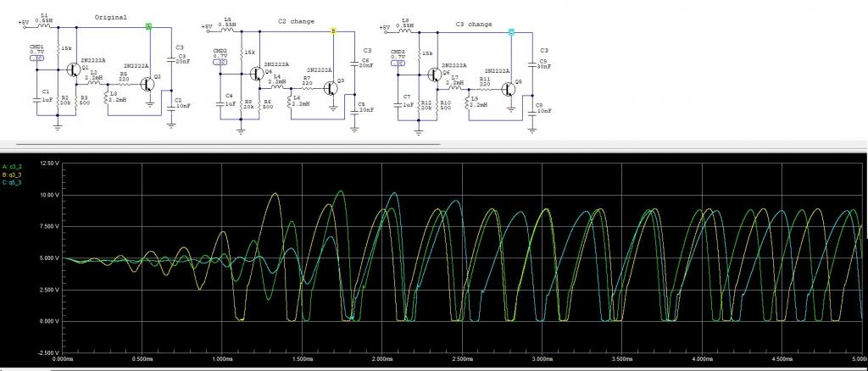Select capacitor C8 10nF symbol
The image size is (868, 371).
532,114
